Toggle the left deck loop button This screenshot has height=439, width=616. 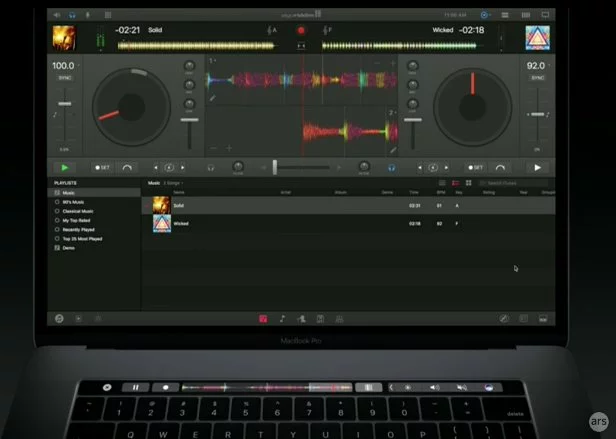[x=169, y=168]
